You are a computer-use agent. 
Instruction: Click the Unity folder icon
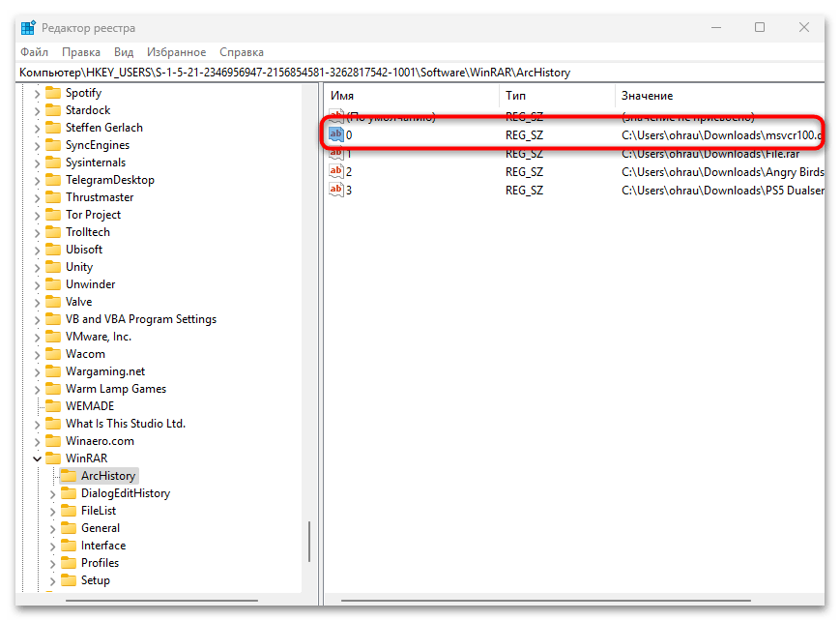point(53,267)
